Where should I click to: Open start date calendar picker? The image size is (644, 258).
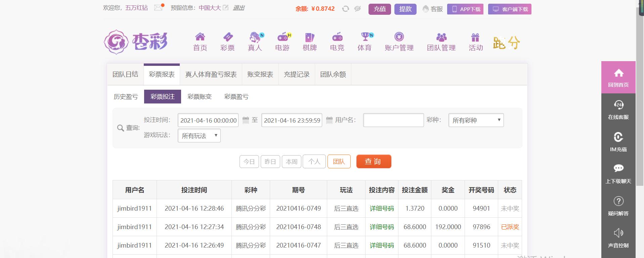pos(246,120)
